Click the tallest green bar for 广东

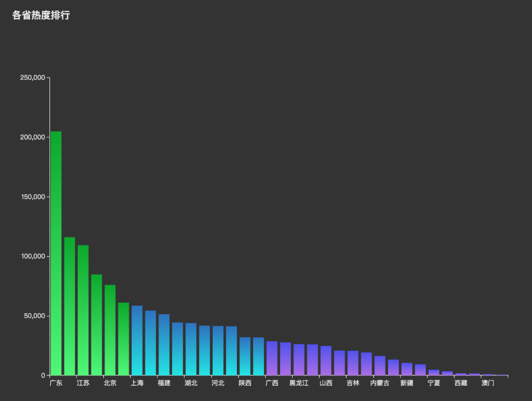click(56, 253)
